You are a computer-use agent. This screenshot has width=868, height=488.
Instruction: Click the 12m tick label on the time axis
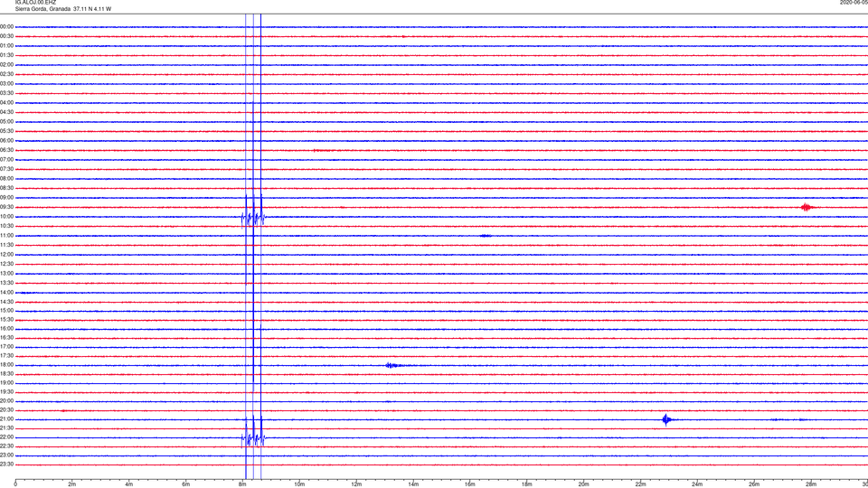356,484
